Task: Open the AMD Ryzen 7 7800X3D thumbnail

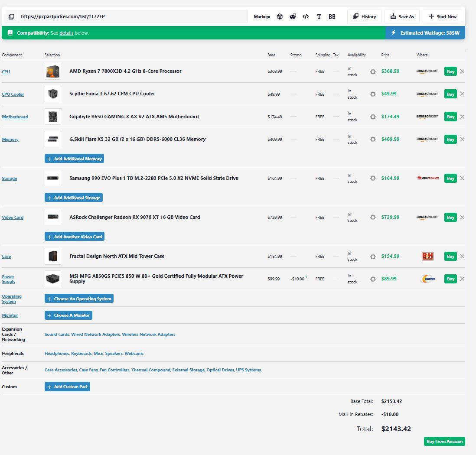Action: click(x=53, y=71)
